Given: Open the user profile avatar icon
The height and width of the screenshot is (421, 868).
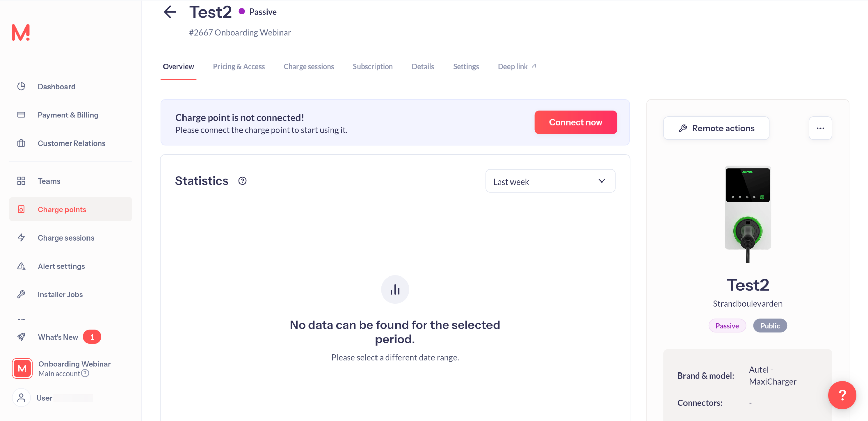Looking at the screenshot, I should pyautogui.click(x=21, y=398).
